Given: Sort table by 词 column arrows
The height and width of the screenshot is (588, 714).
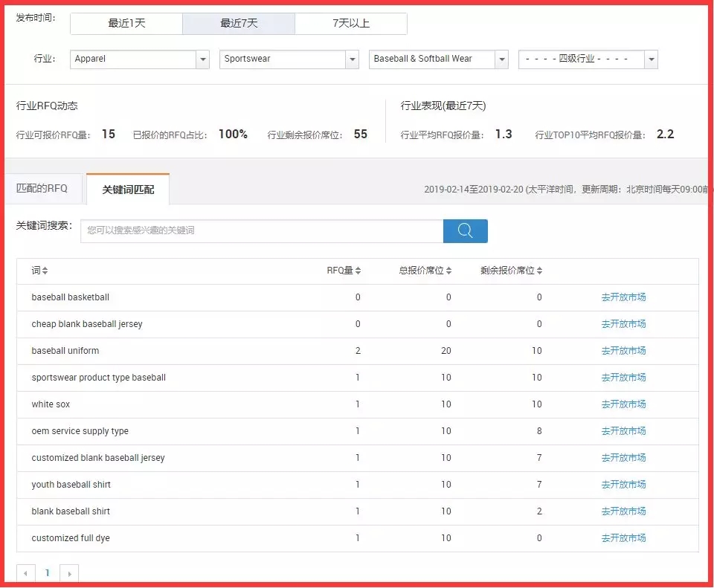Looking at the screenshot, I should click(x=45, y=271).
